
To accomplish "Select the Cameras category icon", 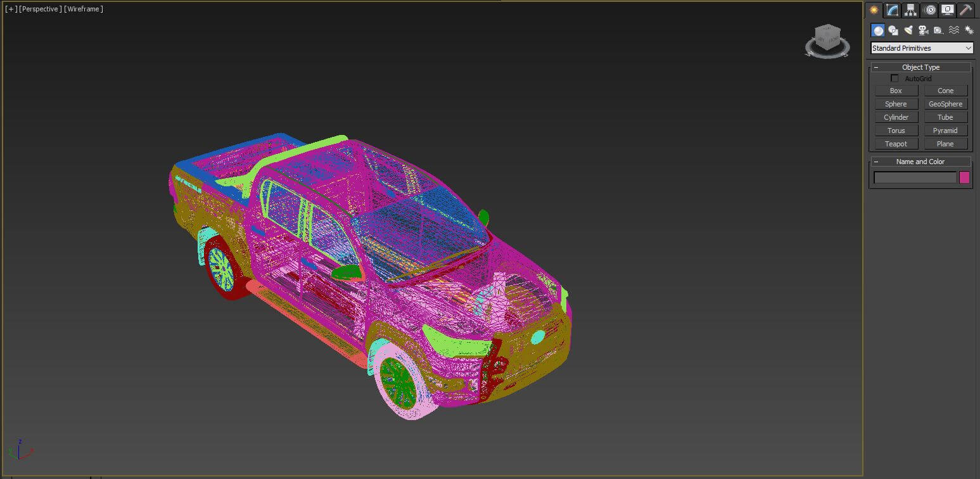I will (924, 30).
